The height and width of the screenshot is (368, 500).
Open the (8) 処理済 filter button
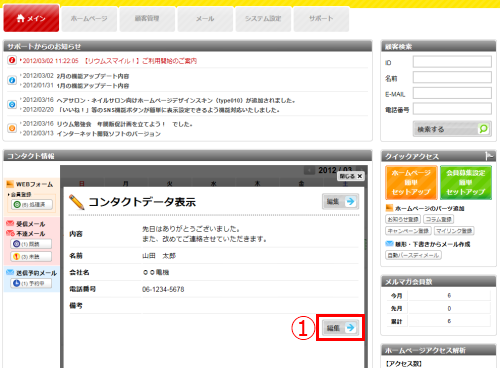(32, 204)
